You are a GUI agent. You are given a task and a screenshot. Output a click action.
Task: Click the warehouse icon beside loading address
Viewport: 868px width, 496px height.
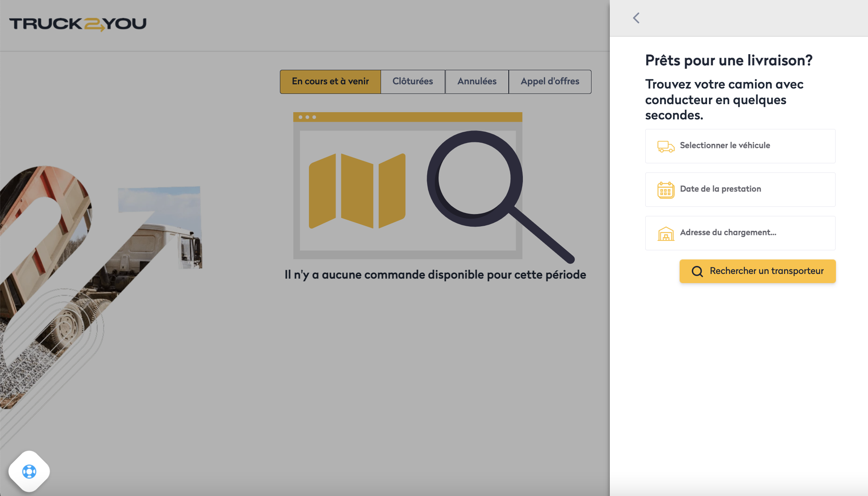pyautogui.click(x=665, y=233)
